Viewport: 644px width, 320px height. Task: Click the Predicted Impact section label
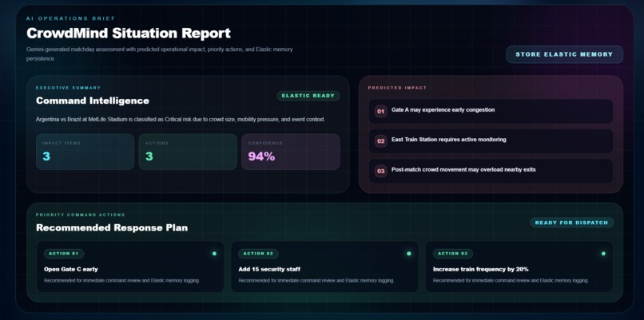397,88
